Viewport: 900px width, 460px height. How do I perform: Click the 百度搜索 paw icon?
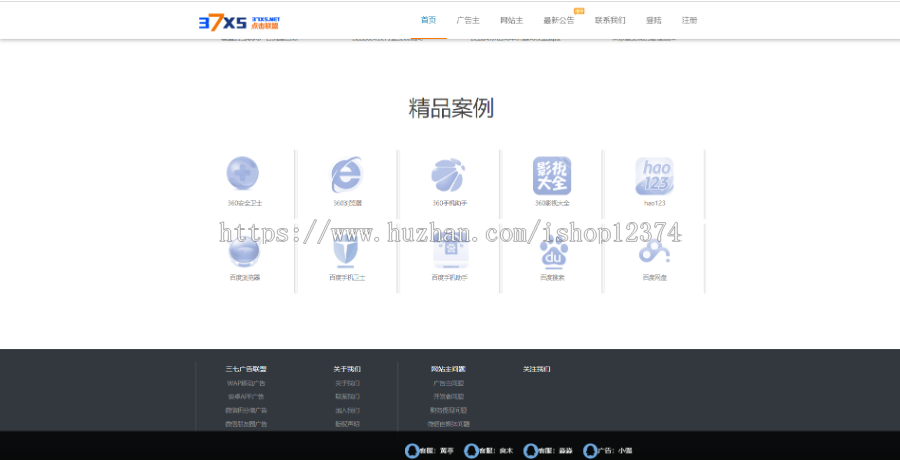click(554, 253)
